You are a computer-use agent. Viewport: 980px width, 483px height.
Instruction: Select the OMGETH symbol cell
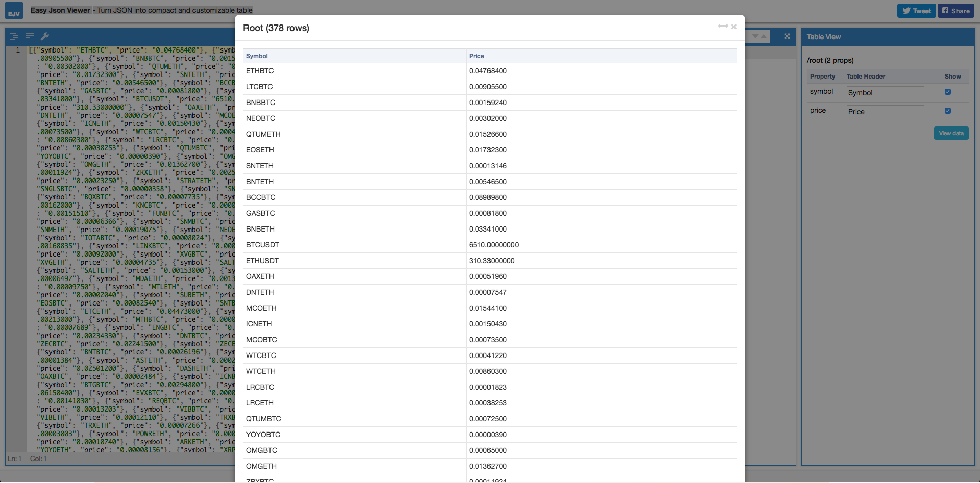click(355, 466)
